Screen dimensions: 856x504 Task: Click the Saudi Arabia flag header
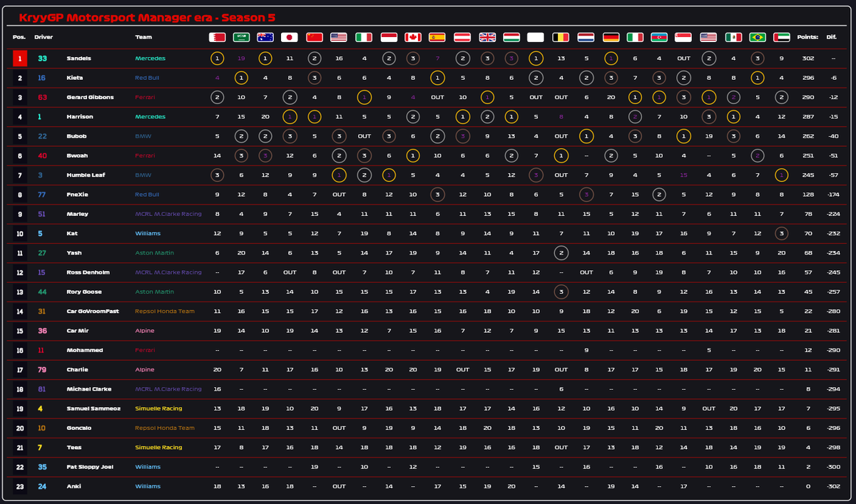tap(241, 37)
